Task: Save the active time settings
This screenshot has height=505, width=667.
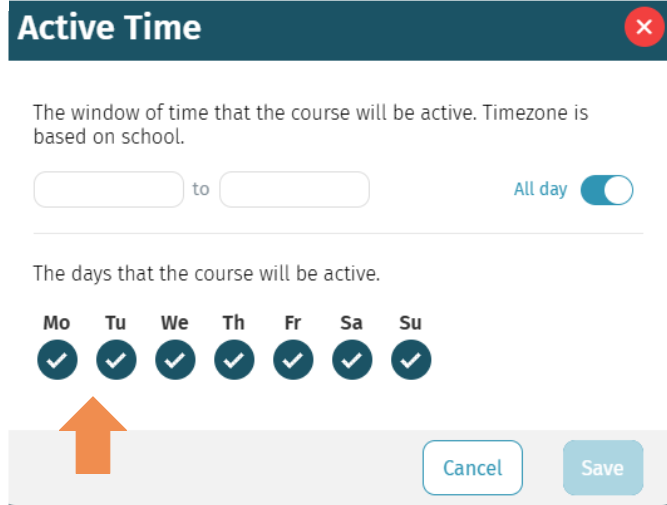Action: coord(602,468)
